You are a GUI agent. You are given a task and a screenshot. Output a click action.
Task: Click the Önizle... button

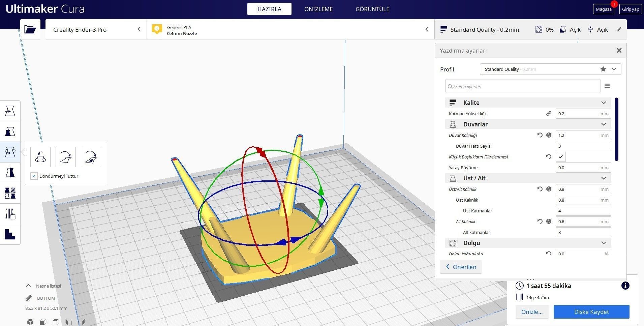532,312
